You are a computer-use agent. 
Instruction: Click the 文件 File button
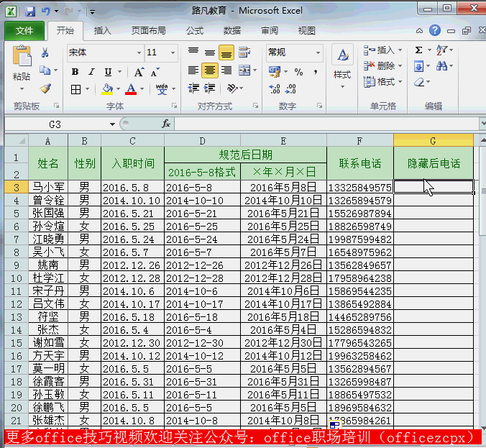pos(24,31)
